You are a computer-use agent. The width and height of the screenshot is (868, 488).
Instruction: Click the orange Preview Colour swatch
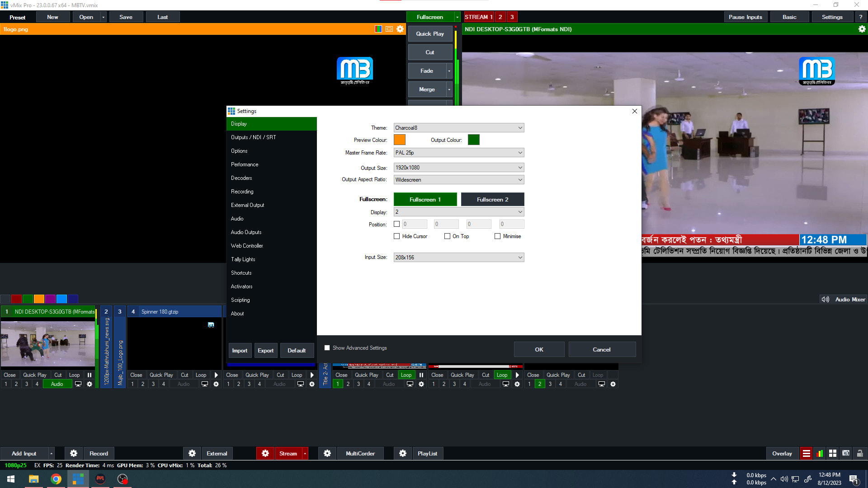(x=400, y=140)
